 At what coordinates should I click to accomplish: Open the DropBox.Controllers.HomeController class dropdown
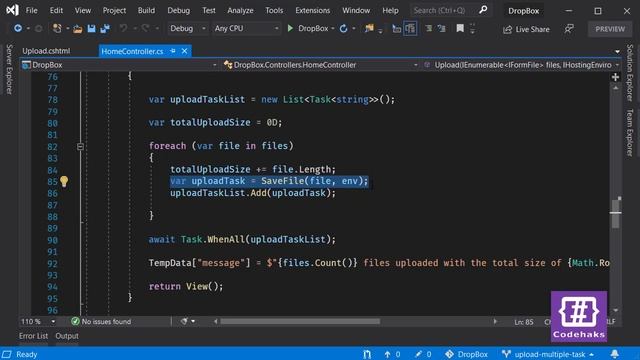point(320,65)
